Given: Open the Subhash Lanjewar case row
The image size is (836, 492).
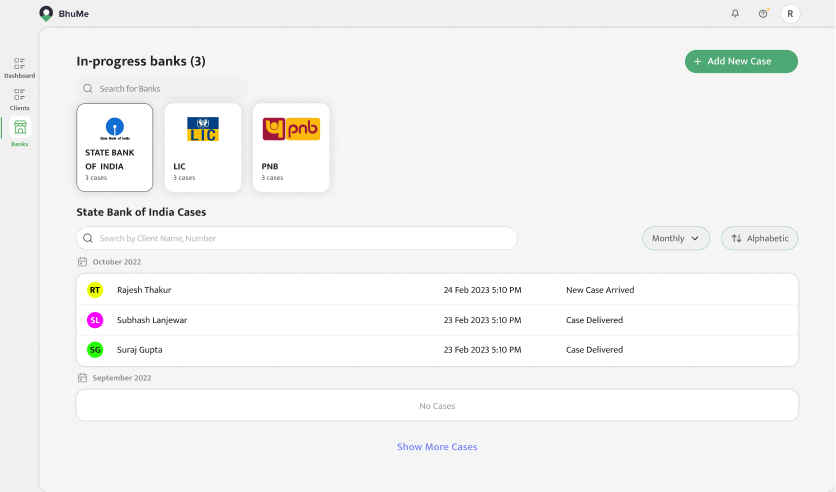Looking at the screenshot, I should 437,320.
